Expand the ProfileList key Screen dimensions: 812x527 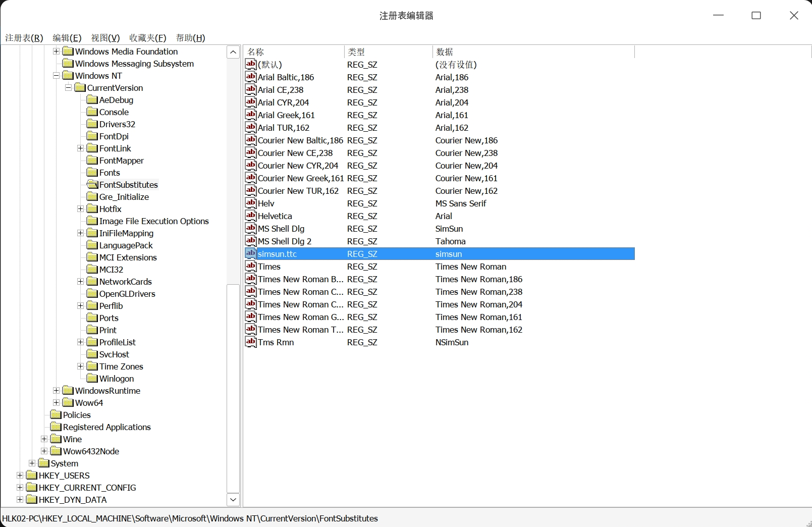tap(80, 342)
